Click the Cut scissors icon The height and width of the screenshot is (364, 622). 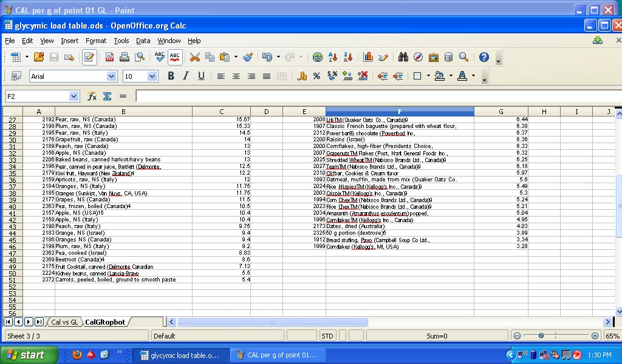coord(195,57)
